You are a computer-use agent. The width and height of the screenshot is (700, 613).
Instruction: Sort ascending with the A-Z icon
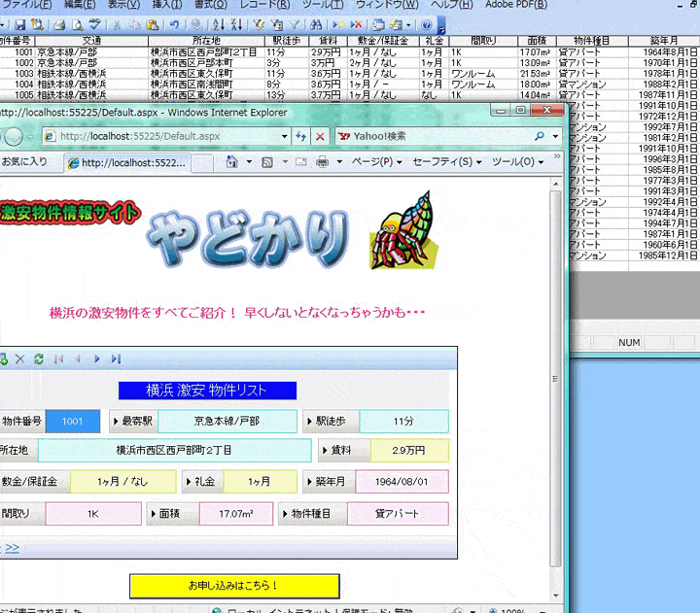pos(219,24)
